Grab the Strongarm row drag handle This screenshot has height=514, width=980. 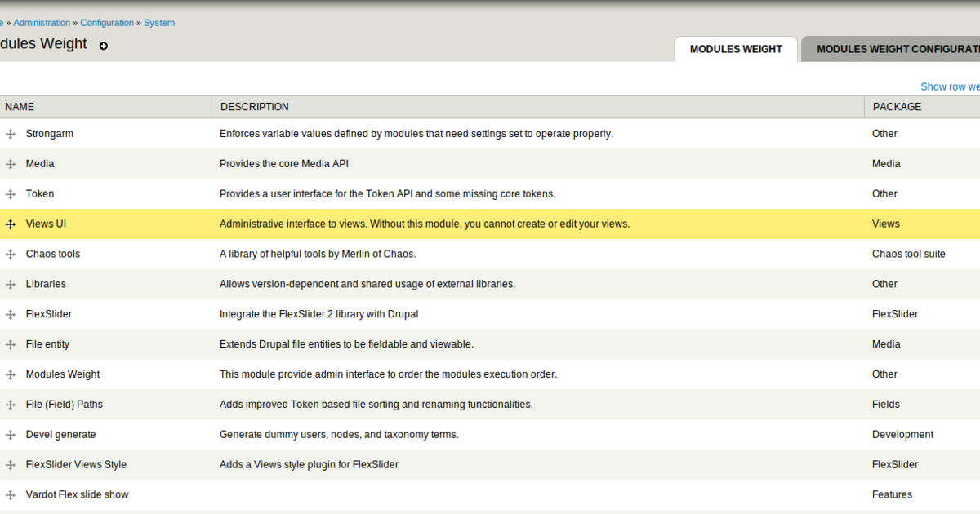tap(11, 133)
